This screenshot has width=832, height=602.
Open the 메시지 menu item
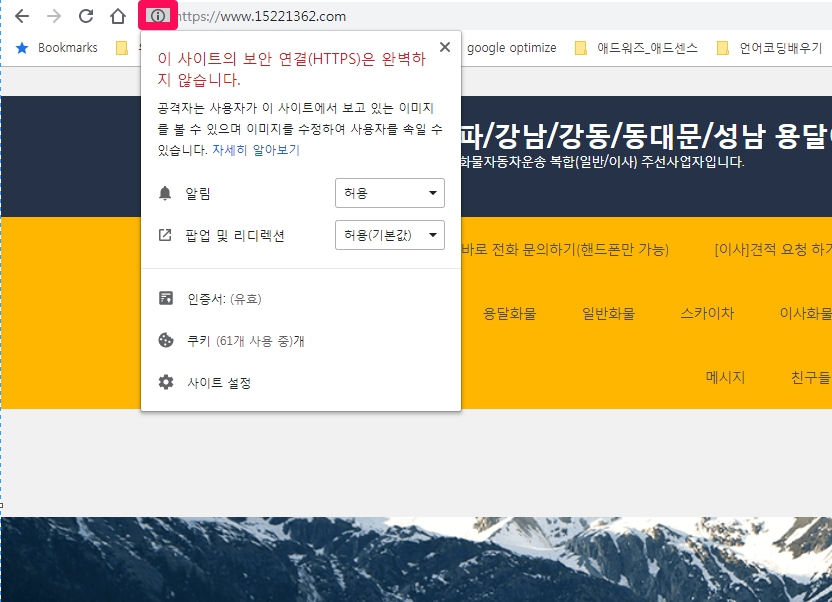pos(725,377)
